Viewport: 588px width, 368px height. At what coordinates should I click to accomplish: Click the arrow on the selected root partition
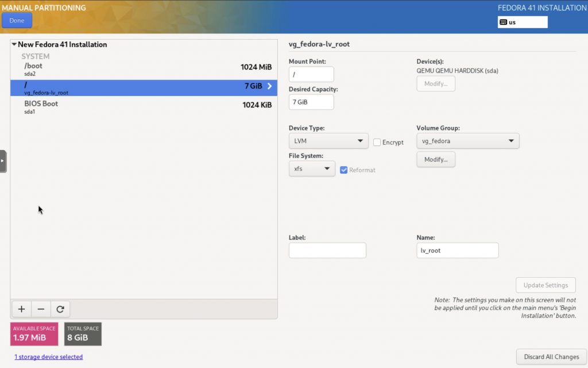pos(269,86)
